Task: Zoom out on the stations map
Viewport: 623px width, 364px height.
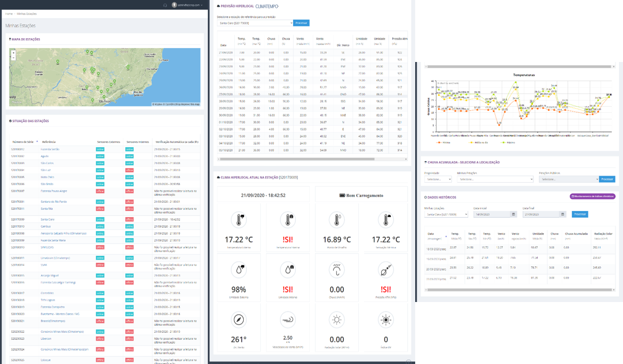Action: [x=14, y=58]
